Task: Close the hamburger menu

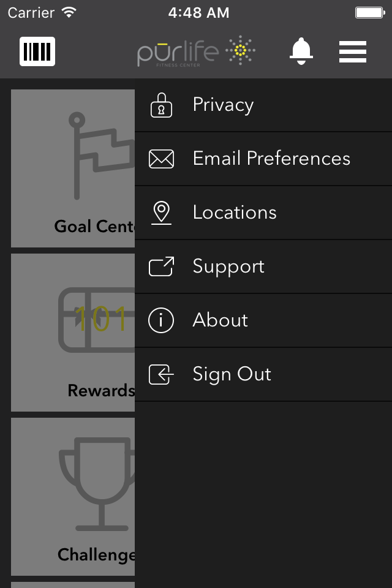Action: click(x=353, y=51)
